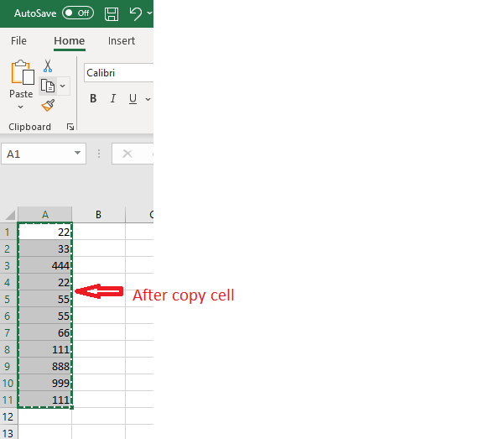Viewport: 504px width, 439px height.
Task: Expand the Name Box dropdown arrow
Action: click(x=77, y=153)
